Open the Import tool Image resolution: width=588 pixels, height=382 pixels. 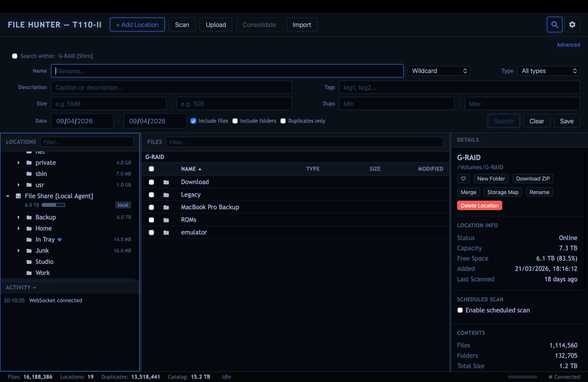[x=302, y=25]
